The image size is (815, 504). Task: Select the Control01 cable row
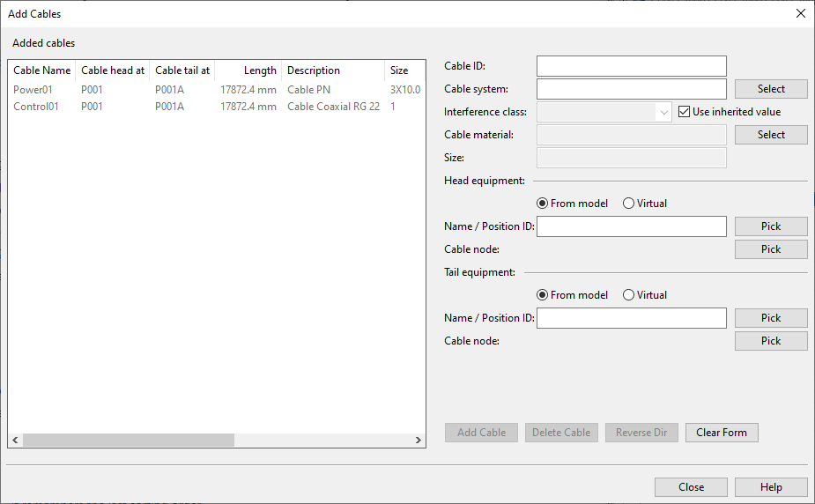point(36,107)
